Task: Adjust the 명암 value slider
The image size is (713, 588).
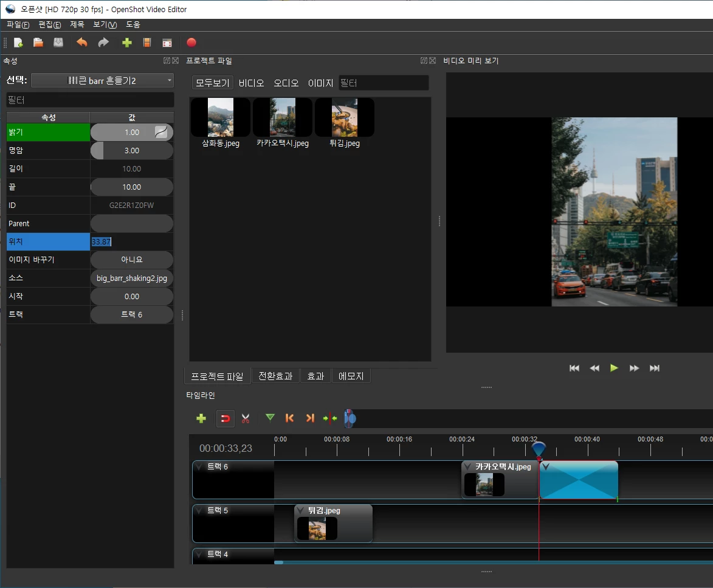Action: click(x=131, y=150)
